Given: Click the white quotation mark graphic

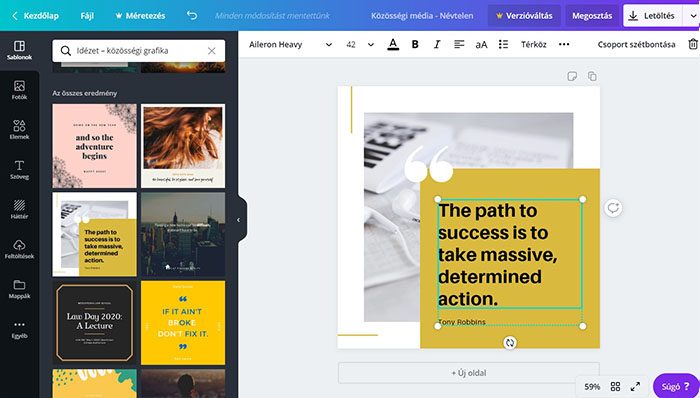Looking at the screenshot, I should click(x=429, y=164).
